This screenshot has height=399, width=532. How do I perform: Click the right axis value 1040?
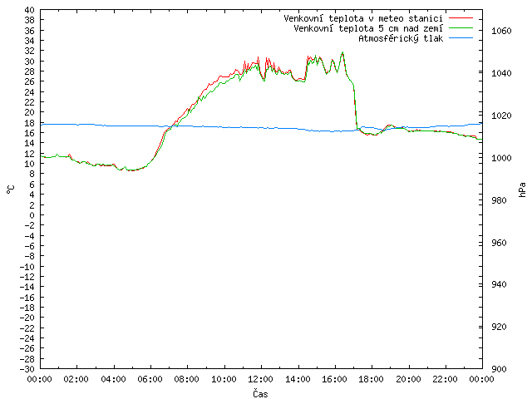501,73
